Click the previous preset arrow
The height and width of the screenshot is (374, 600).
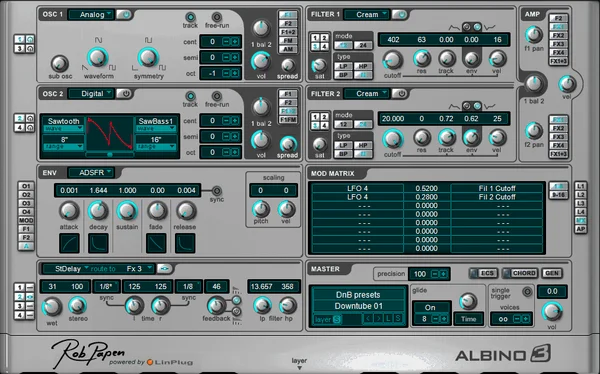(x=368, y=318)
